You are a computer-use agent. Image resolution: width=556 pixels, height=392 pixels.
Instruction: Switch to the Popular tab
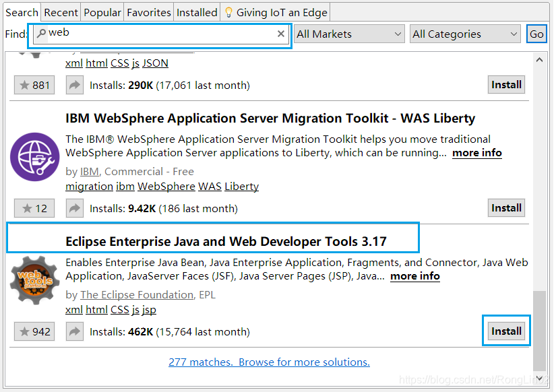point(102,13)
